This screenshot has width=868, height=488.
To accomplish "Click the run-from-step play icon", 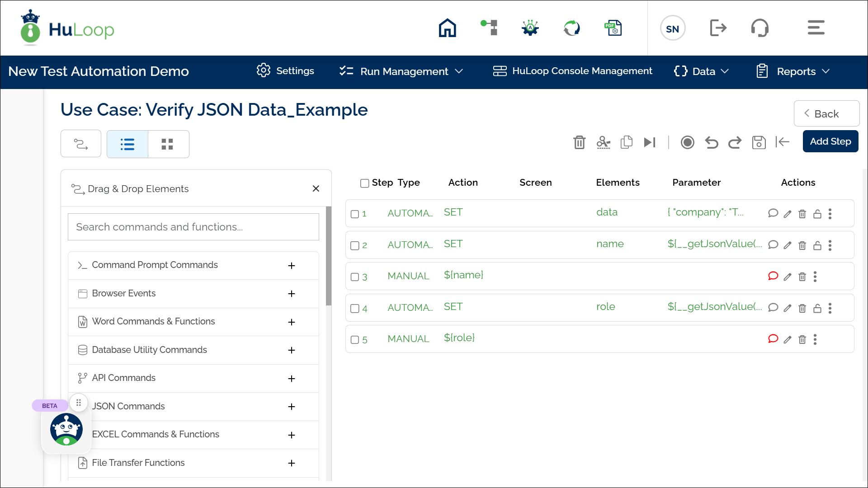I will pos(650,142).
